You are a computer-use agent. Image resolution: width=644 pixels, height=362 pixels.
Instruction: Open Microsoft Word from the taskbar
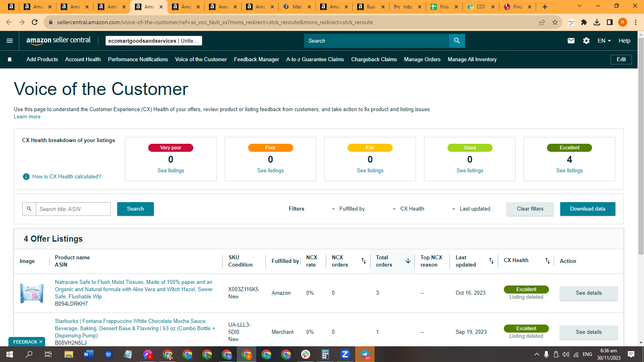[x=88, y=354]
